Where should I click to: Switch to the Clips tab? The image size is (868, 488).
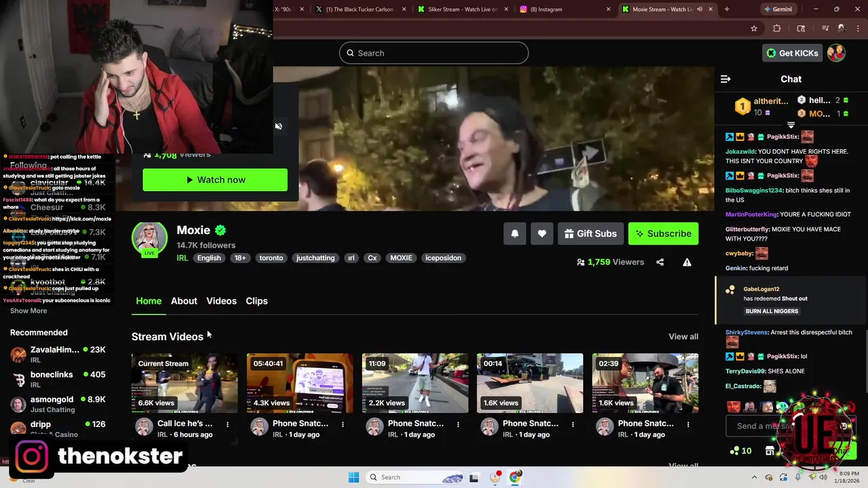pos(256,301)
